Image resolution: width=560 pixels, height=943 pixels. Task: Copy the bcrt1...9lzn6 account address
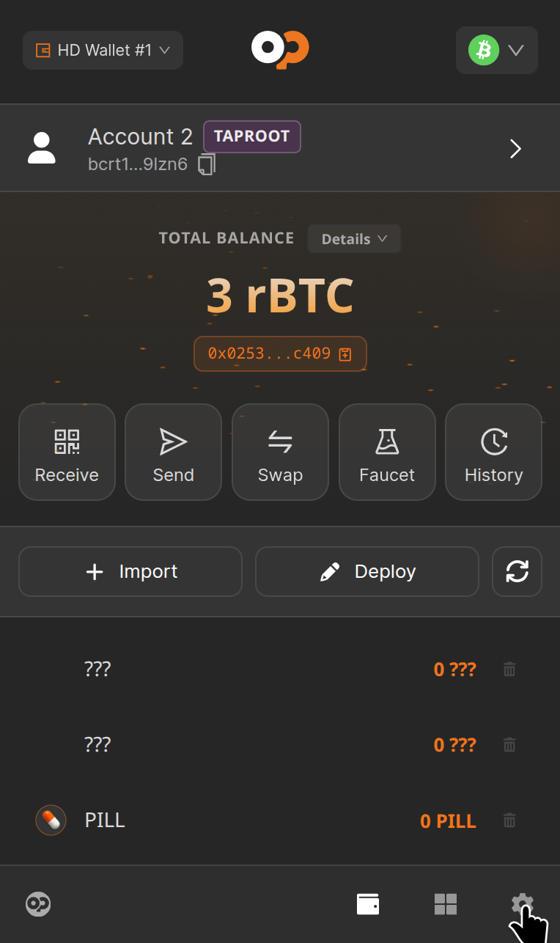(206, 164)
